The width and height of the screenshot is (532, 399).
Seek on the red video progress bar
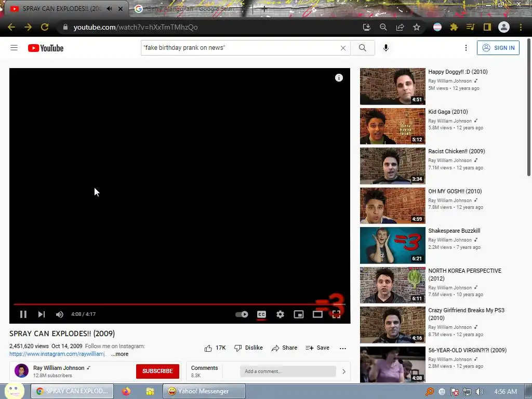[x=179, y=304]
